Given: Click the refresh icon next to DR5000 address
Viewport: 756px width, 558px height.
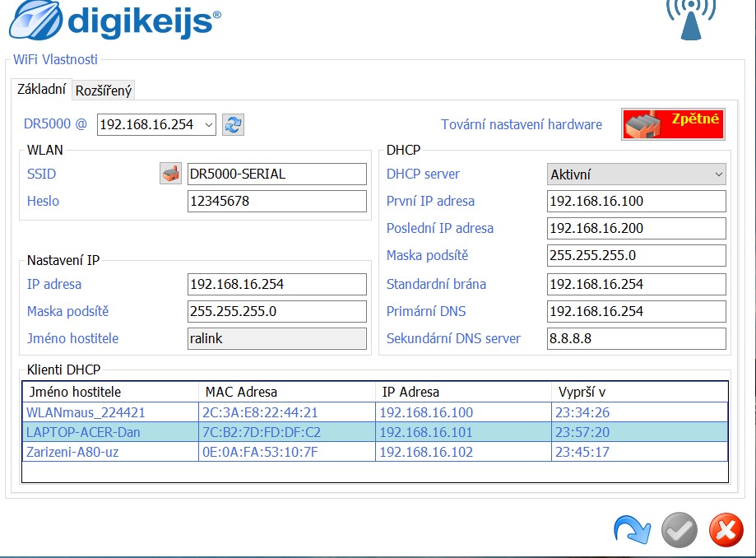Looking at the screenshot, I should 234,124.
